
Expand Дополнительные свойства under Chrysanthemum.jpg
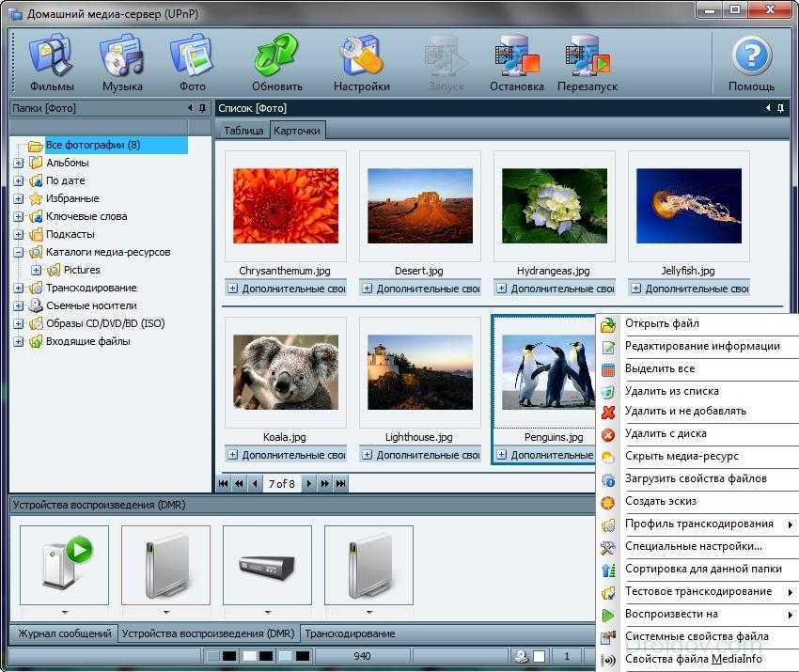pyautogui.click(x=233, y=289)
